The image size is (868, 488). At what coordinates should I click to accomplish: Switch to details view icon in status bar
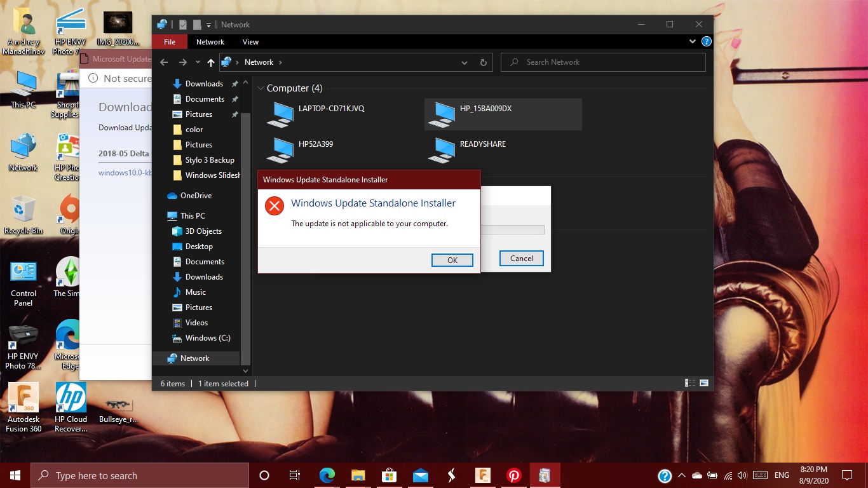[690, 383]
